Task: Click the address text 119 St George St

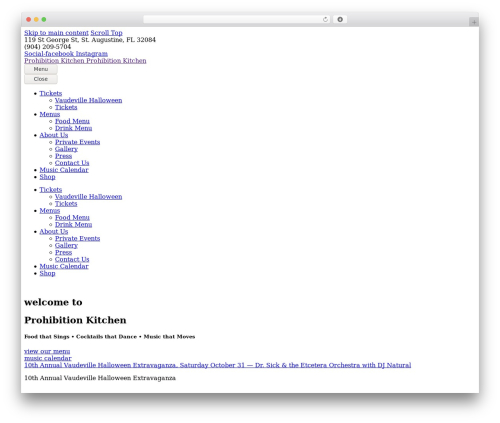Action: (x=90, y=40)
